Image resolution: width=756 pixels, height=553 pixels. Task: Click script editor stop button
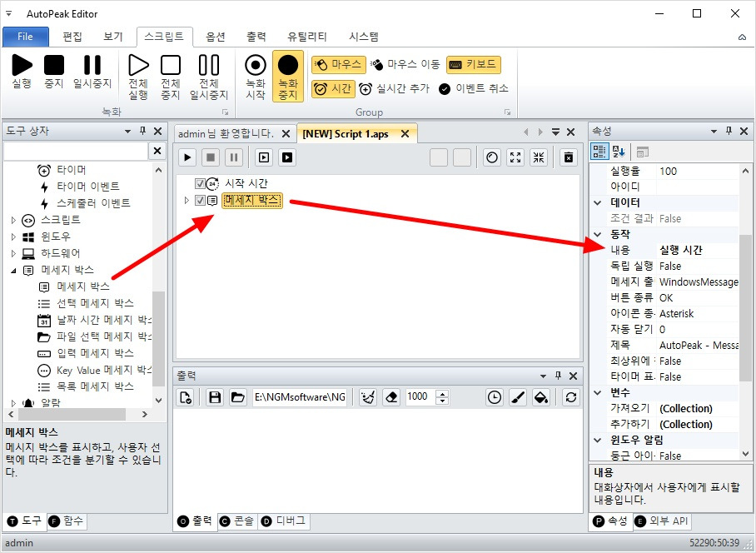tap(211, 157)
